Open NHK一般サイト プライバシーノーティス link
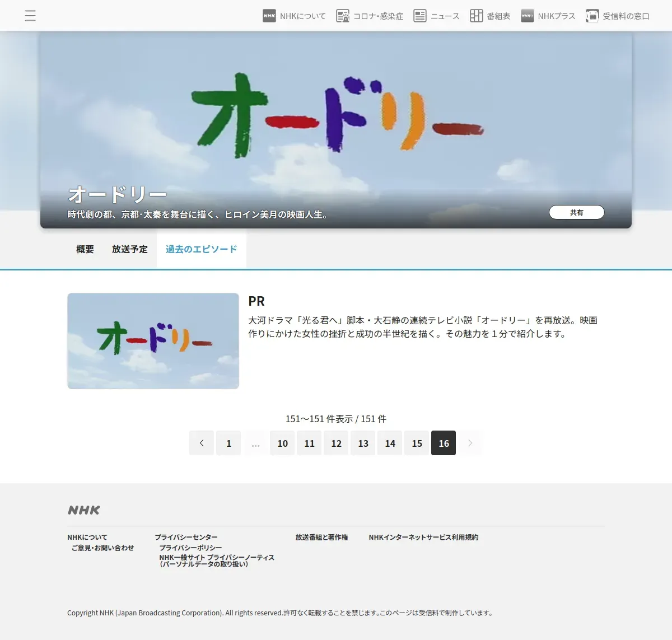This screenshot has width=672, height=640. [x=217, y=560]
